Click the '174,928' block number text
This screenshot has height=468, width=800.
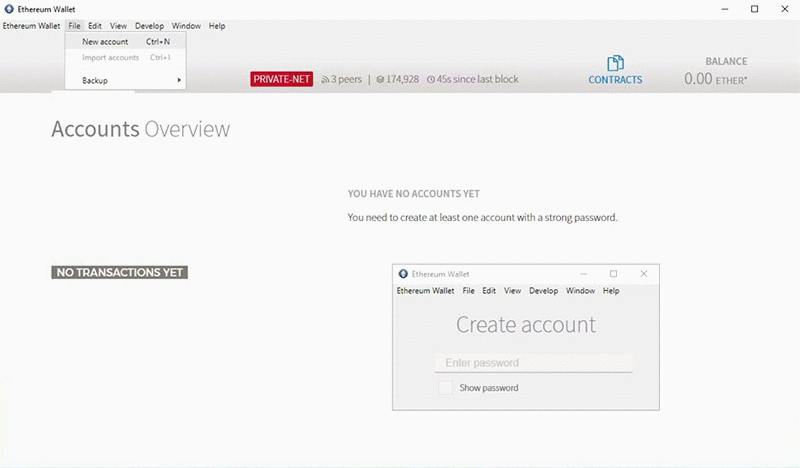[402, 80]
